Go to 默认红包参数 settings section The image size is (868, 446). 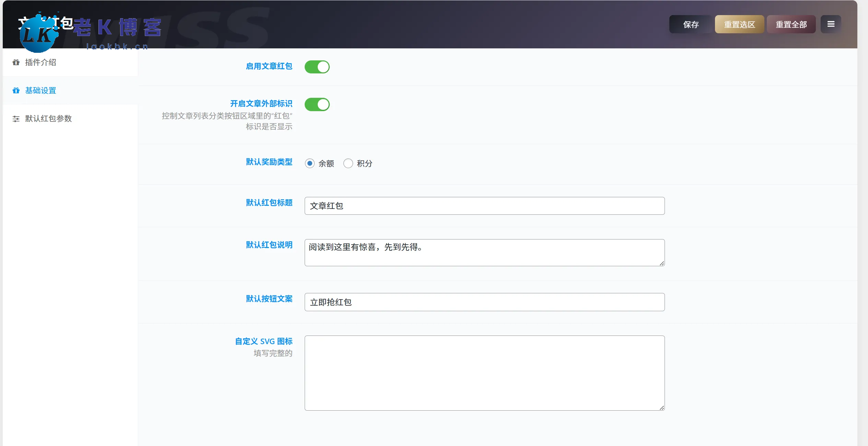point(70,119)
